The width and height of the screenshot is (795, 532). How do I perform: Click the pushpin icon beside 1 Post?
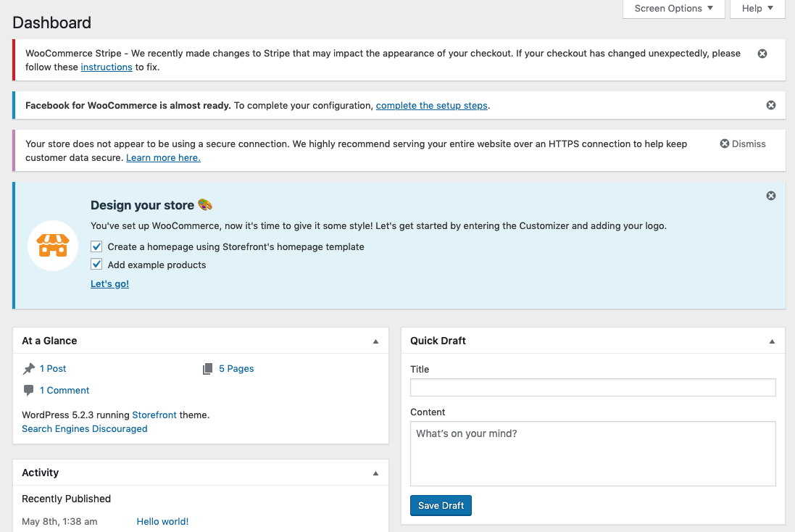(29, 369)
